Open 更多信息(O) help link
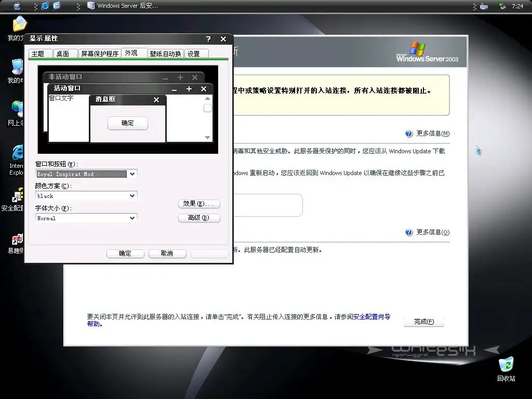This screenshot has width=532, height=399. 433,232
